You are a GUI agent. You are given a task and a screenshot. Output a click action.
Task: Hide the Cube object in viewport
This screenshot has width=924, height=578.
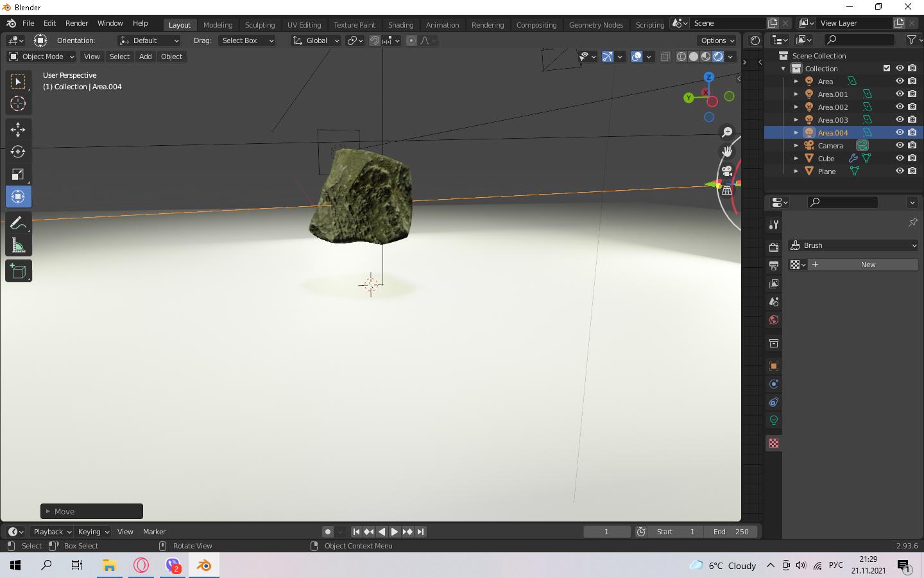(900, 158)
